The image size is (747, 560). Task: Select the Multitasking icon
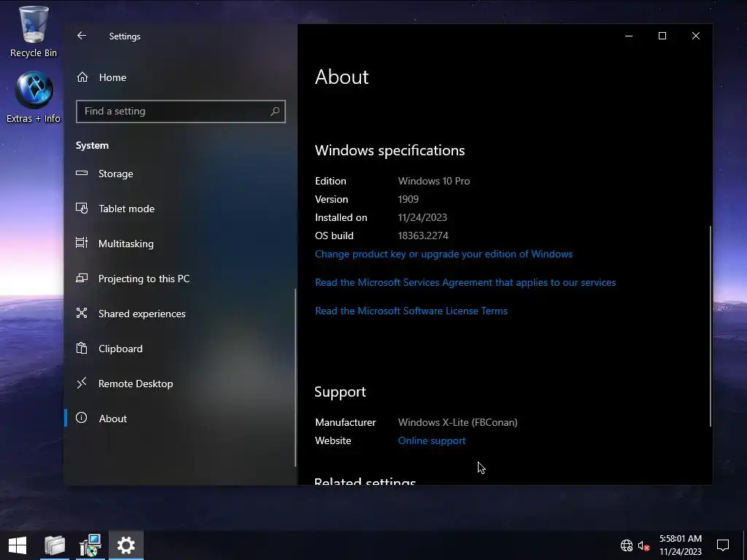pos(82,243)
